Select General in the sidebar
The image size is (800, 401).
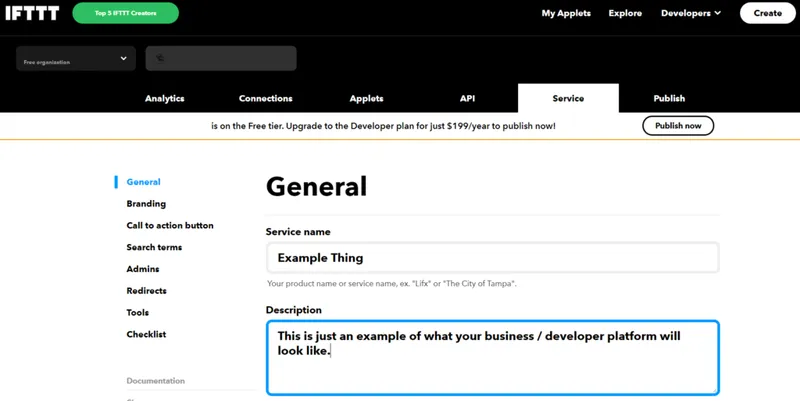pos(143,182)
